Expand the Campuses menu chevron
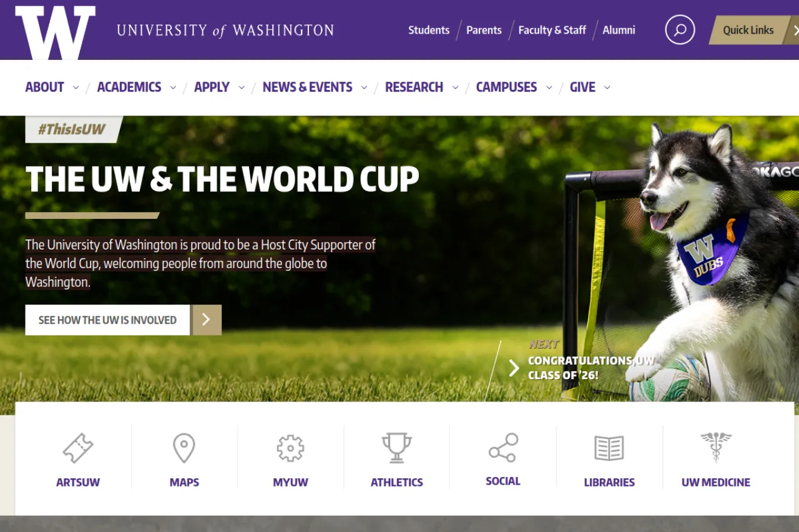 [549, 87]
